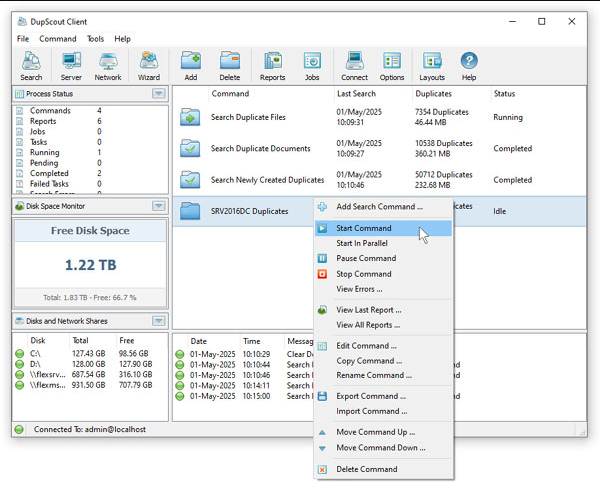Screen dimensions: 600x485
Task: Open the Layouts toolbar icon
Action: coord(432,66)
